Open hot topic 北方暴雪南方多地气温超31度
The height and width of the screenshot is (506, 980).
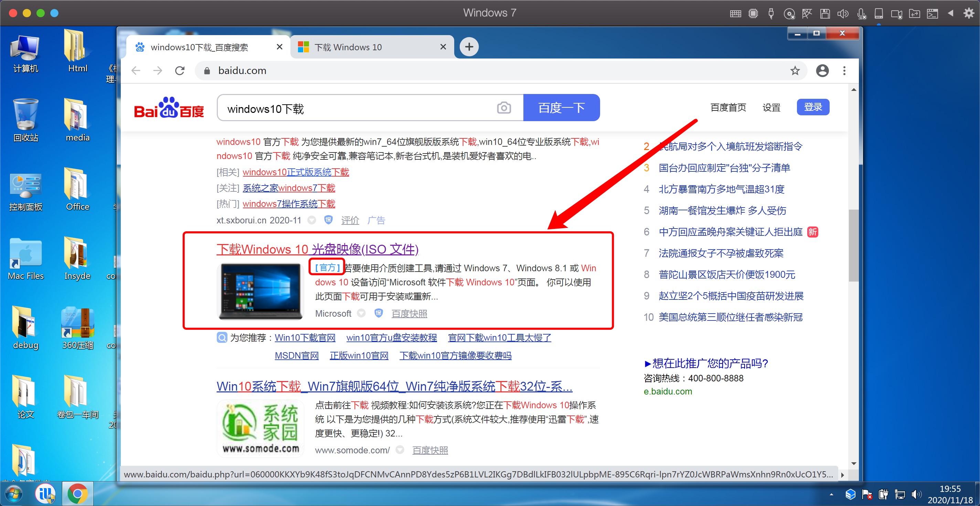(x=721, y=189)
